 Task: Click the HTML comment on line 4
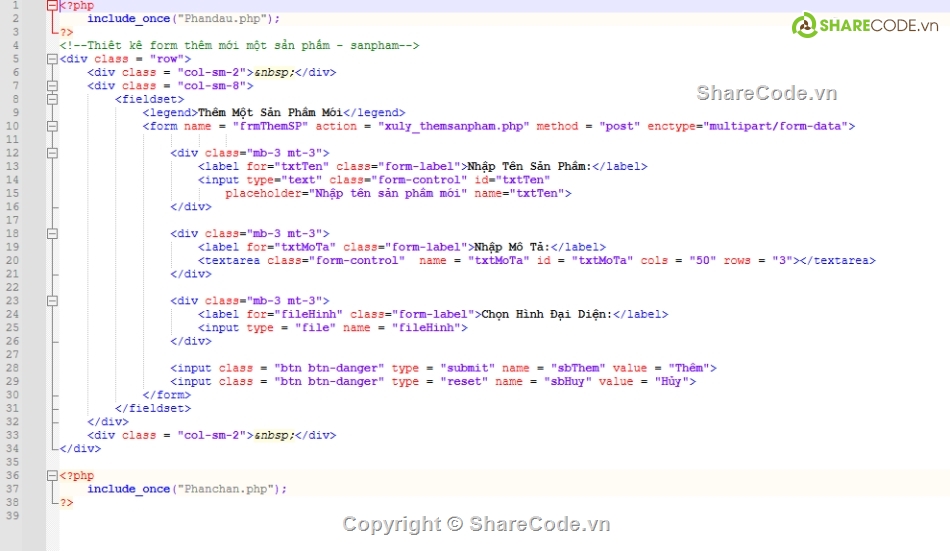tap(238, 45)
